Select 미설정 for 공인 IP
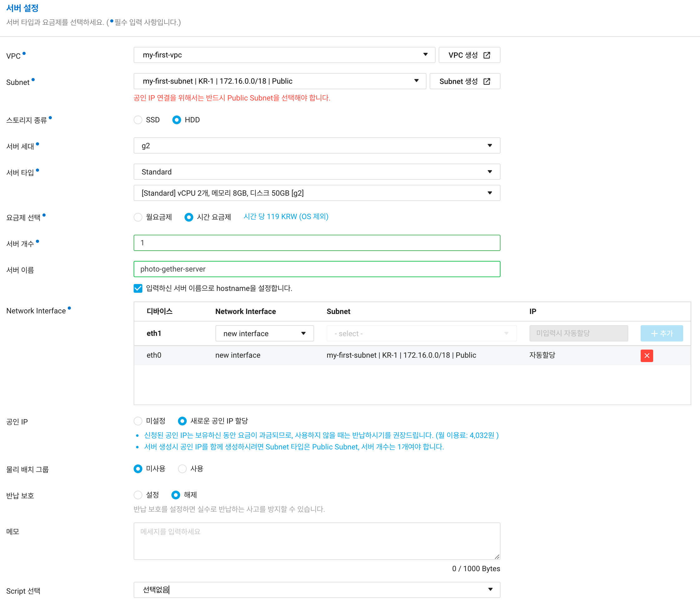 [x=138, y=421]
